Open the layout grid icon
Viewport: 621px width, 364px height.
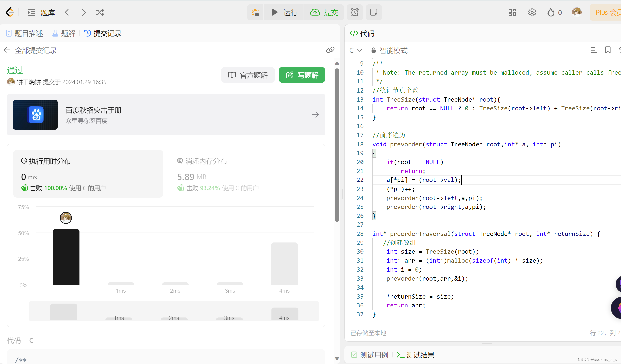[512, 12]
